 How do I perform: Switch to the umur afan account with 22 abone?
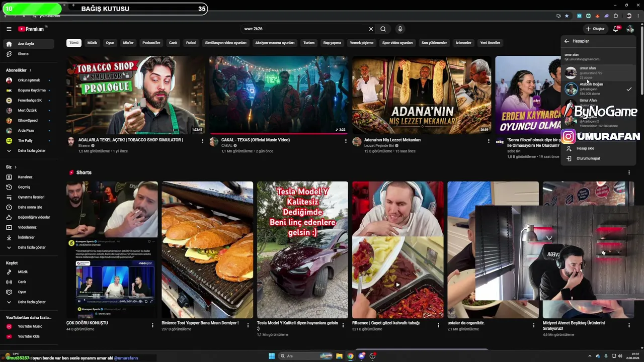click(x=598, y=73)
